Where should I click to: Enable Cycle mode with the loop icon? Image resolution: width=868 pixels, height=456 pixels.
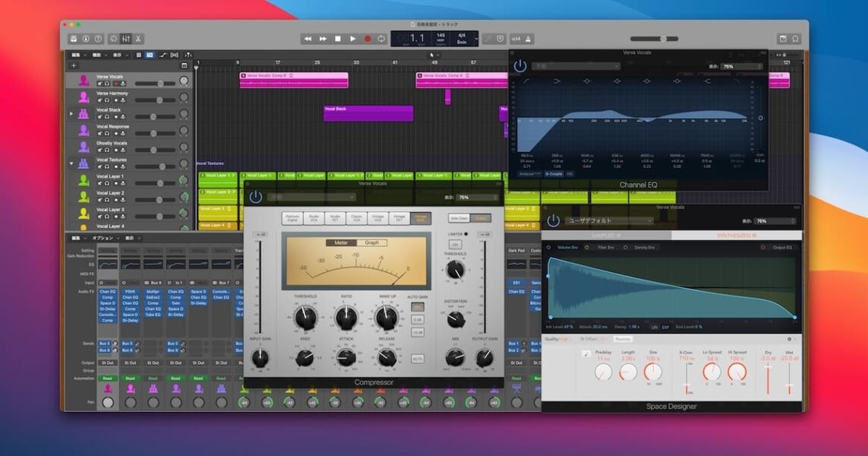381,38
